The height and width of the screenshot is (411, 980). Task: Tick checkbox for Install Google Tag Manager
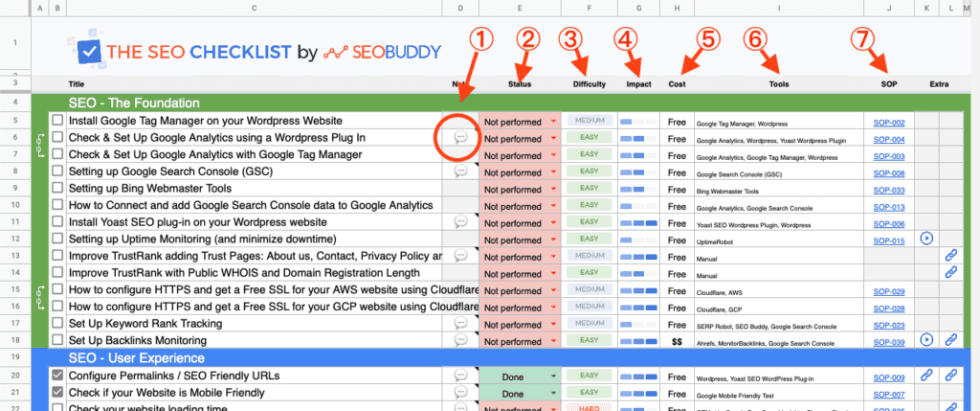point(57,120)
